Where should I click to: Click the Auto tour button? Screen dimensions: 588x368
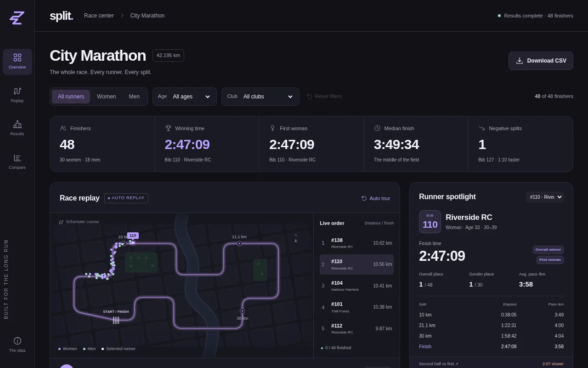tap(376, 198)
